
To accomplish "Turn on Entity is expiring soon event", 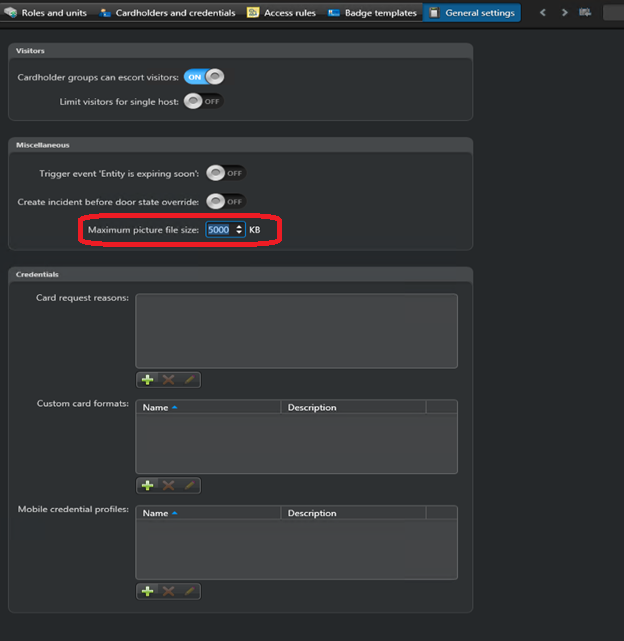I will pos(226,173).
